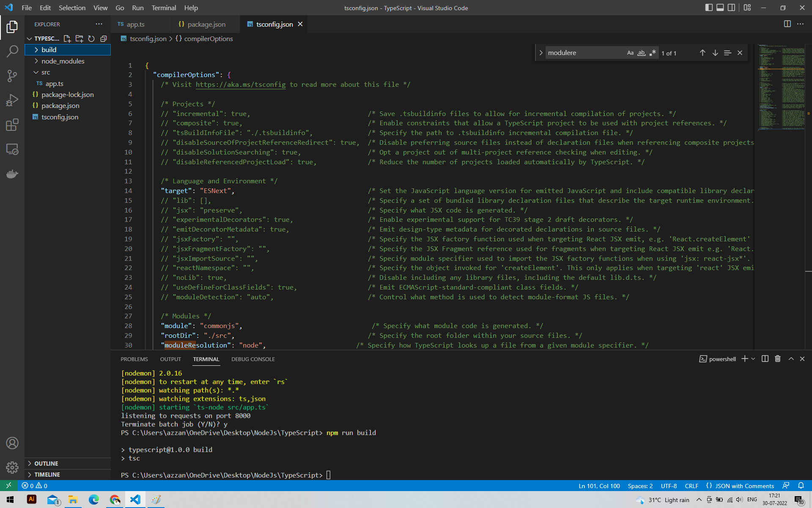Open the Extensions view

[12, 125]
